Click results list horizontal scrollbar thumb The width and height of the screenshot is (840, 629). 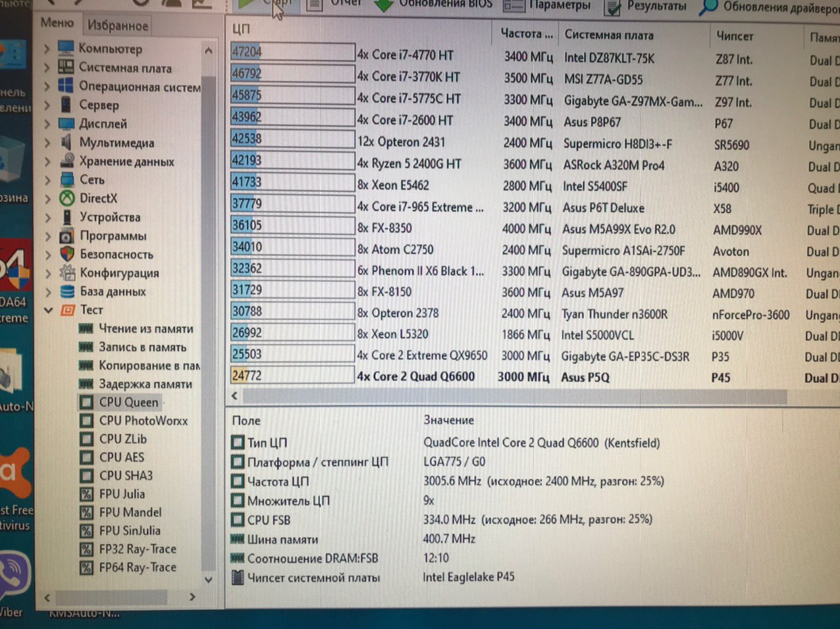(515, 396)
